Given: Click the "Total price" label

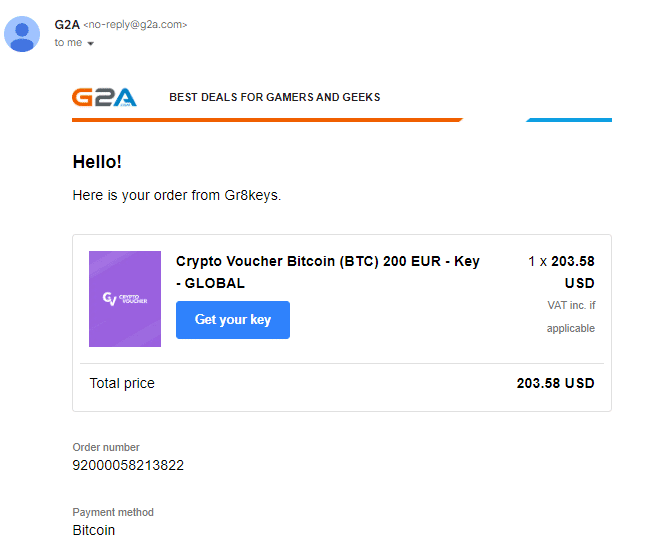Looking at the screenshot, I should point(122,383).
